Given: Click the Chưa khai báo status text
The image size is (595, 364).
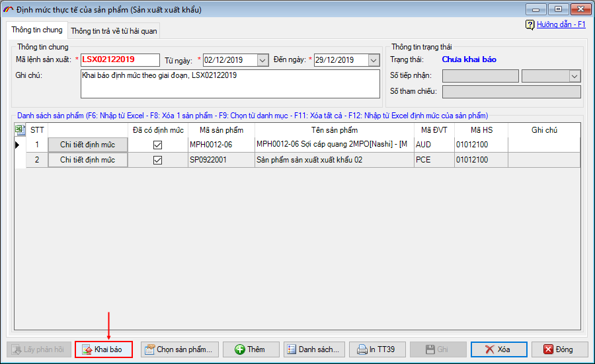Looking at the screenshot, I should coord(469,59).
